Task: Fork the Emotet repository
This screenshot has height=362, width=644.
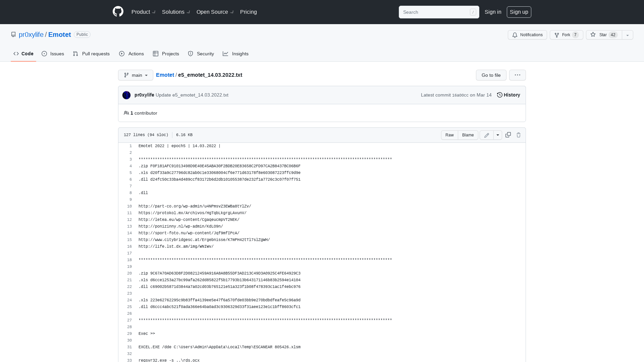Action: click(566, 35)
